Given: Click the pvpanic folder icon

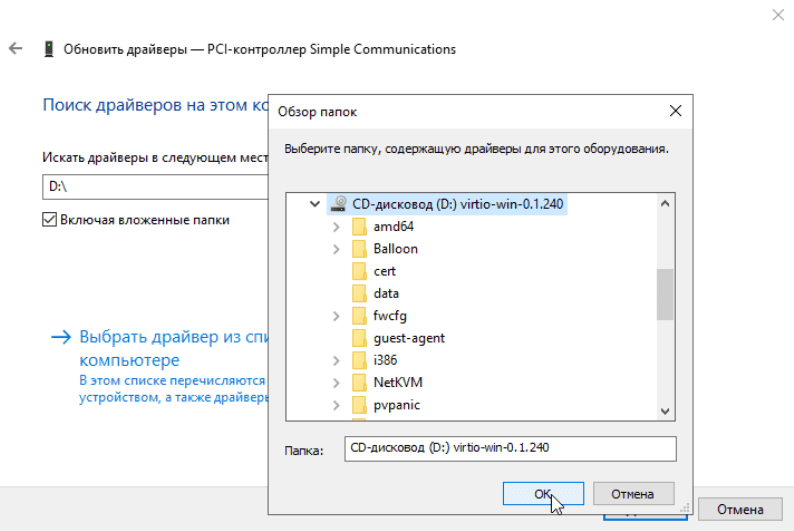Looking at the screenshot, I should (359, 404).
